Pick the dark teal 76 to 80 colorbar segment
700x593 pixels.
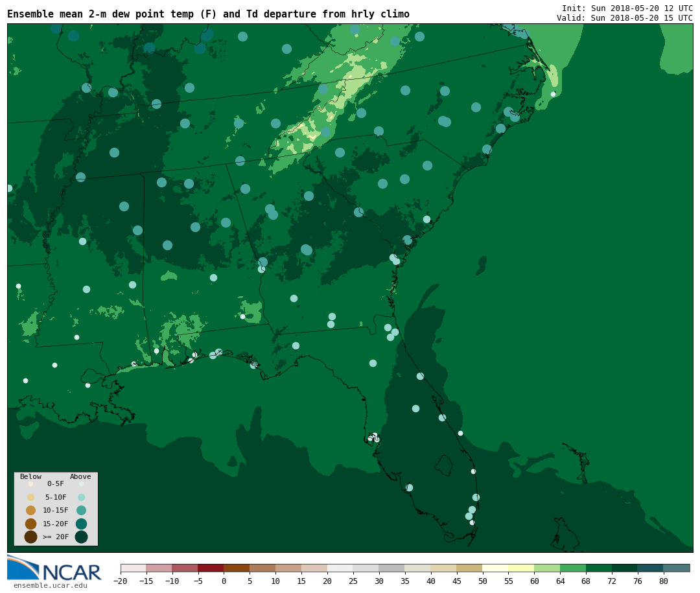[651, 568]
